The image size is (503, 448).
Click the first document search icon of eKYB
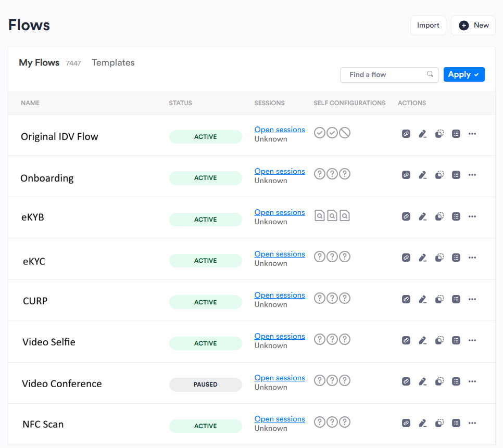pos(320,215)
